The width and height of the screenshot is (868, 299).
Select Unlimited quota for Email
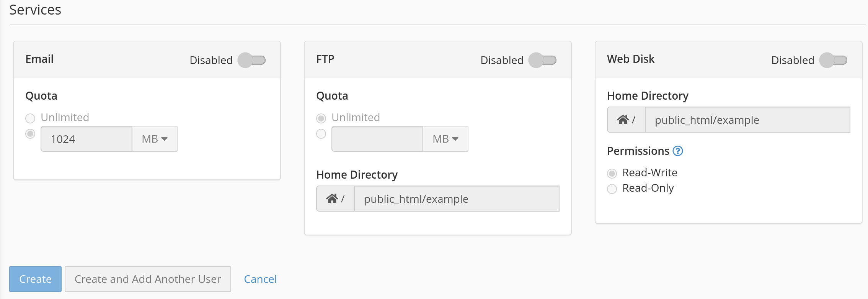tap(30, 118)
